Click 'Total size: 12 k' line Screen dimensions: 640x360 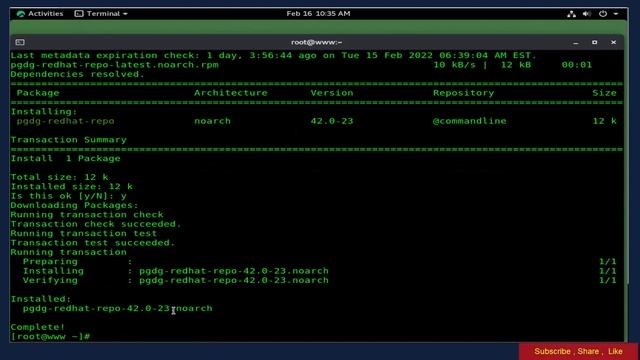[x=59, y=177]
